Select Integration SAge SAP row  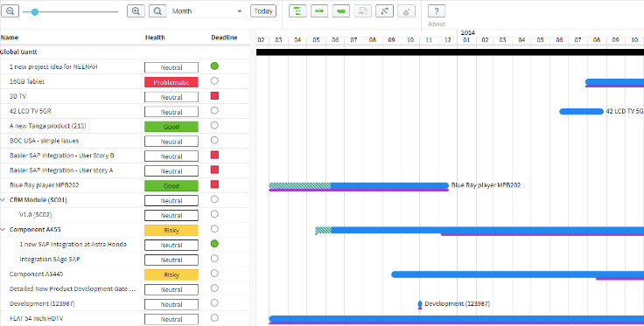click(125, 260)
